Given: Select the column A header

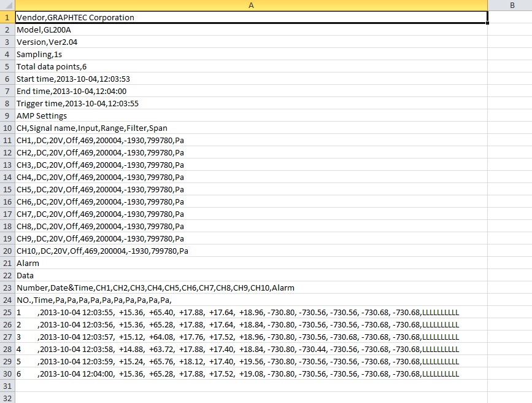Looking at the screenshot, I should 251,6.
